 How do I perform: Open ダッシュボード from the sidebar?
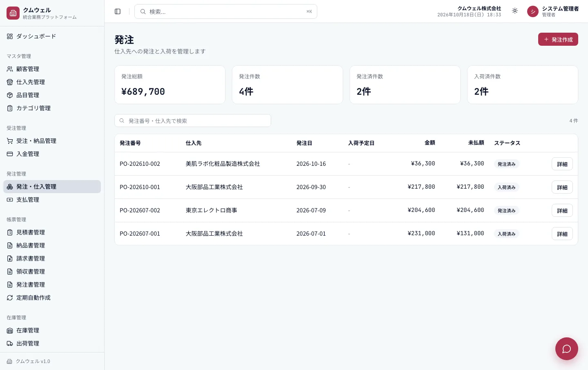coord(52,36)
